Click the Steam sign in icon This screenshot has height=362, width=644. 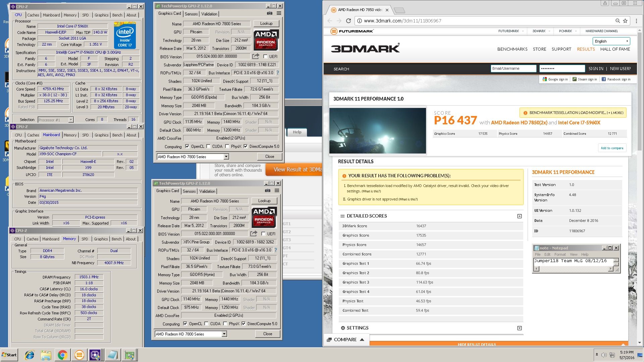[x=575, y=79]
